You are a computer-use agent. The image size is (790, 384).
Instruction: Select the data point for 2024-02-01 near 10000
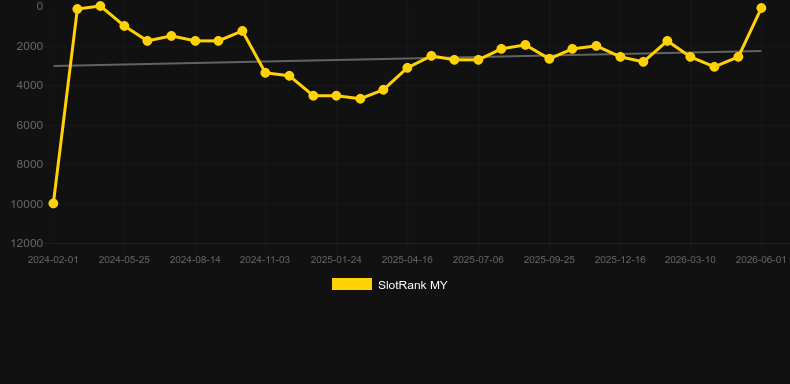click(53, 204)
